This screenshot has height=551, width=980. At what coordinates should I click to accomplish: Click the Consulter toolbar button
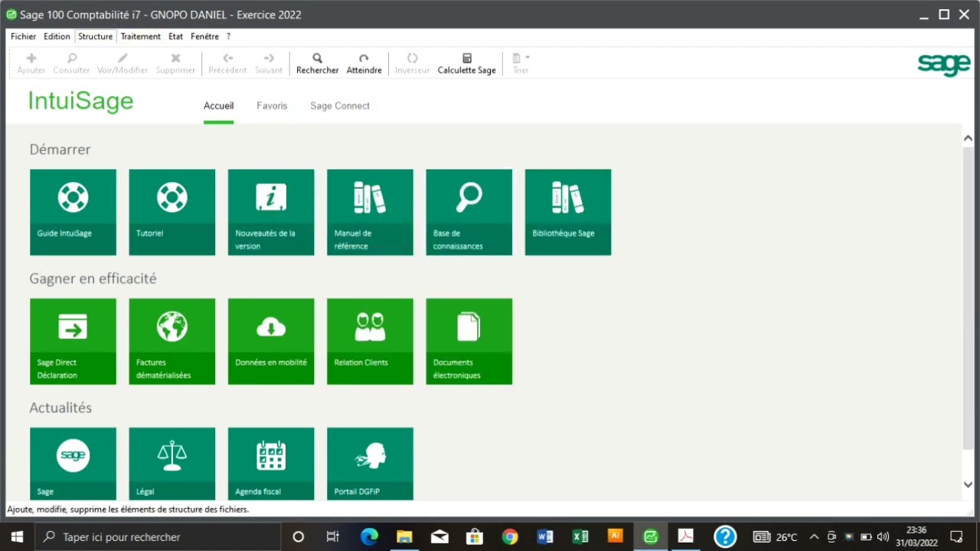pyautogui.click(x=71, y=64)
